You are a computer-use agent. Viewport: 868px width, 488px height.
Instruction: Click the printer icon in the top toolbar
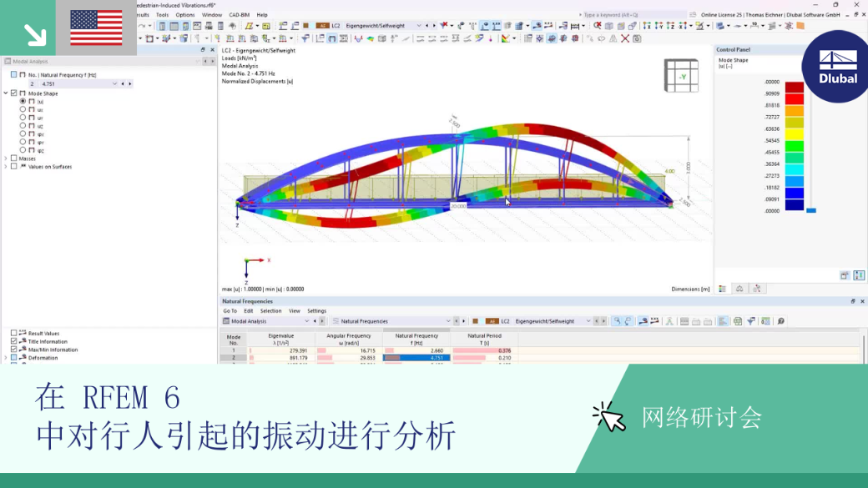pos(209,26)
